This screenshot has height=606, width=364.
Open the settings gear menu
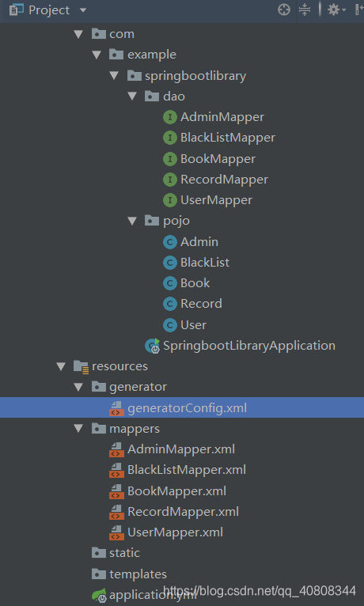coord(336,9)
